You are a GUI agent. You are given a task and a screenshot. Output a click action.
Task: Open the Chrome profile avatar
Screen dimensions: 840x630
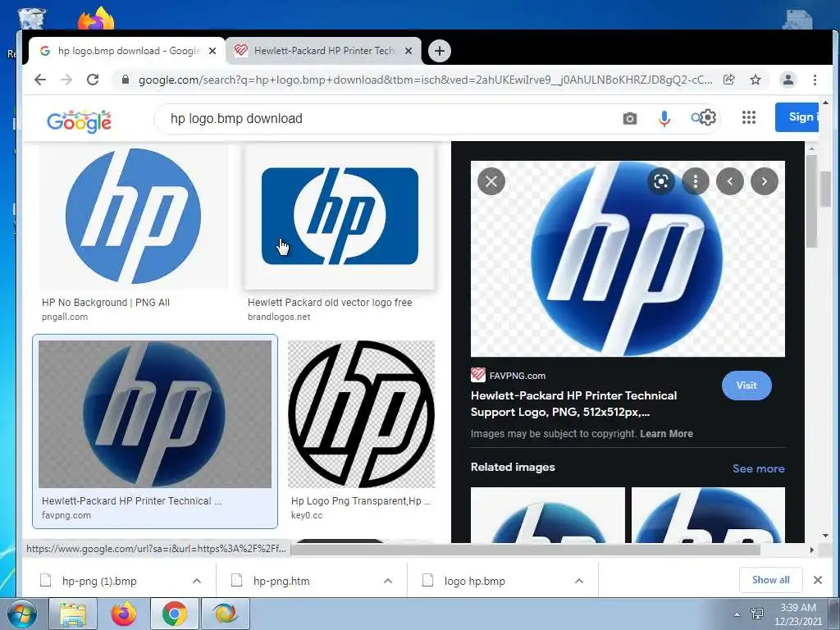[788, 80]
